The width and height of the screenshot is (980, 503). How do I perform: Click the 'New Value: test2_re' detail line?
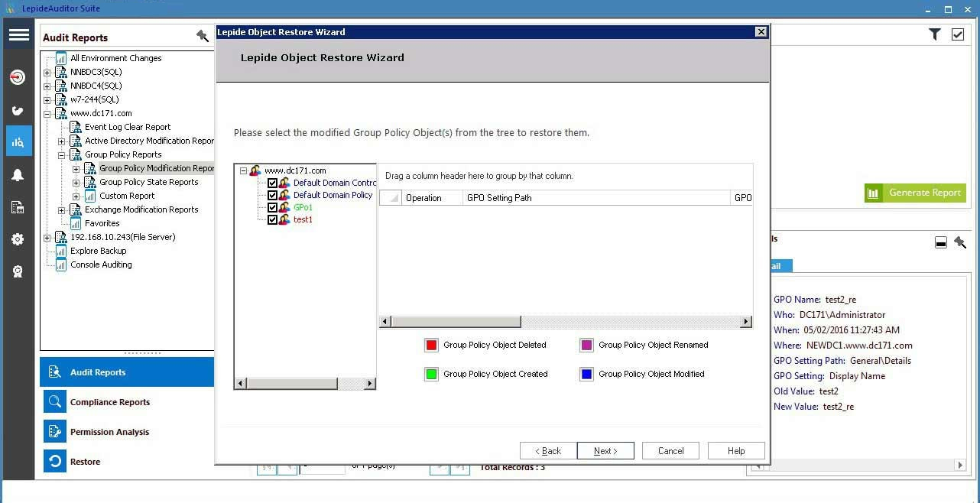[x=813, y=407]
